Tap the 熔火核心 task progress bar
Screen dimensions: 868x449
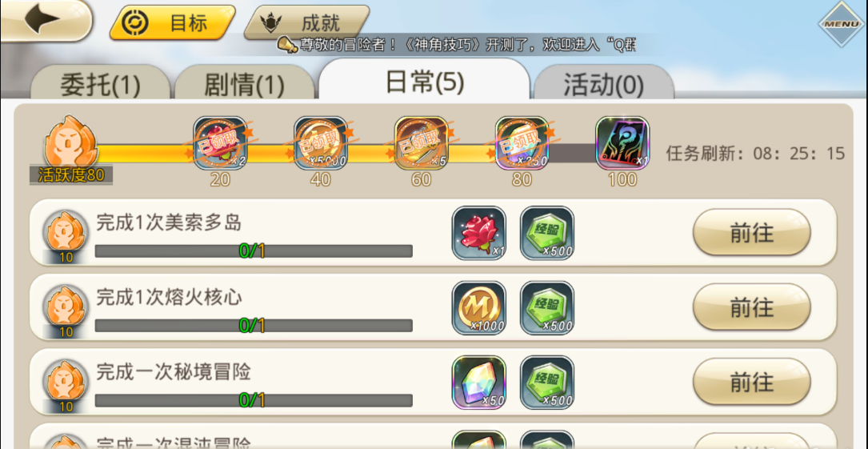254,326
